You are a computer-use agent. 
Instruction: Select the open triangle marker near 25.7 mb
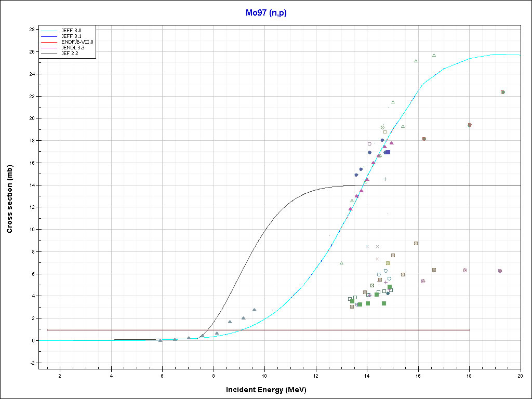pyautogui.click(x=434, y=55)
